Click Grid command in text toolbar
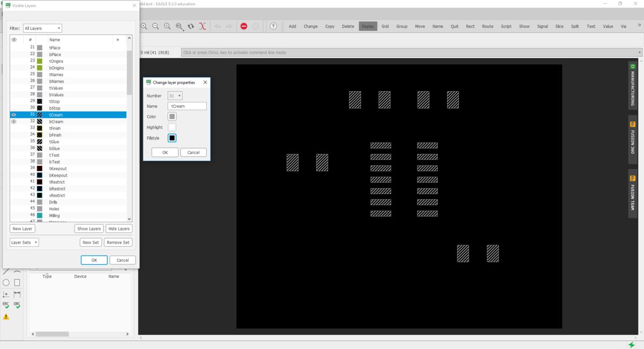 385,26
